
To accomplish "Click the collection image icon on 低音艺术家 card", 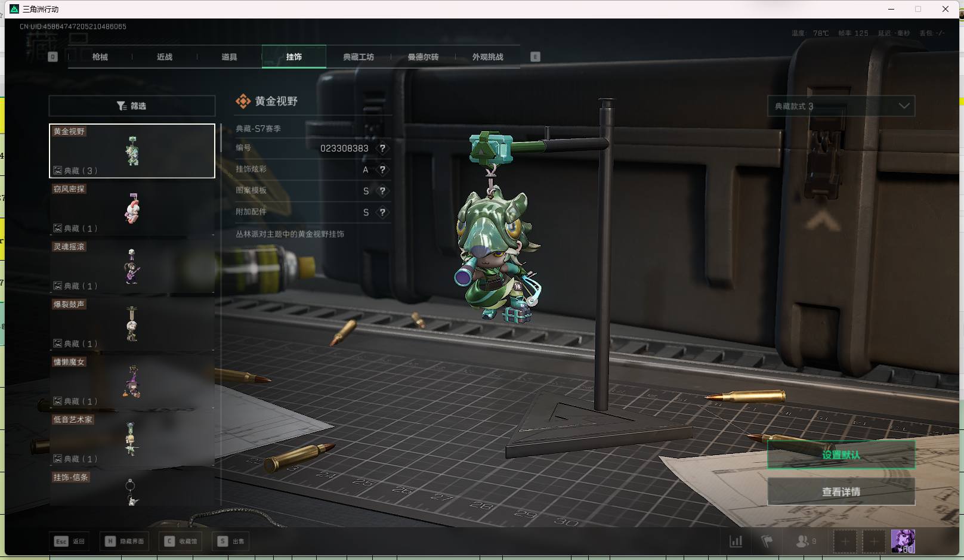I will [58, 459].
